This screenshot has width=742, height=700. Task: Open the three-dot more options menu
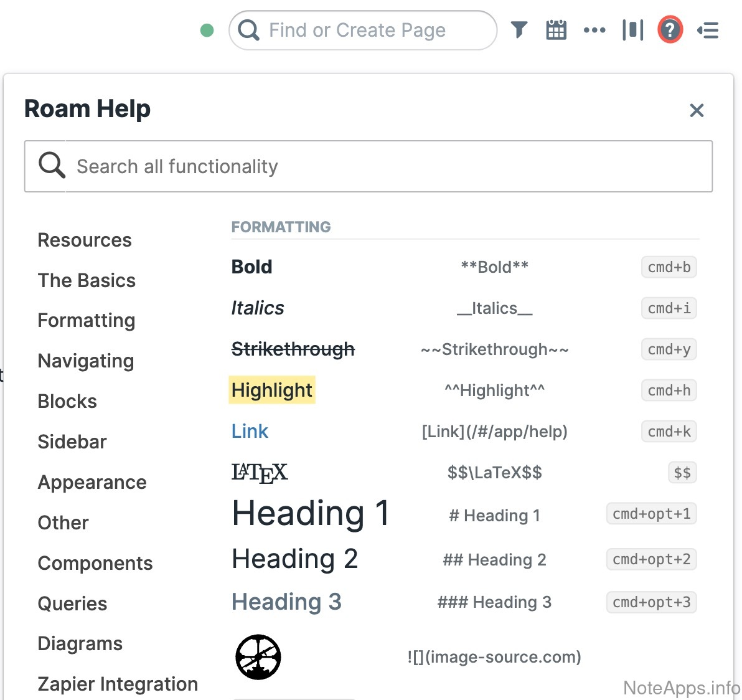click(x=594, y=30)
